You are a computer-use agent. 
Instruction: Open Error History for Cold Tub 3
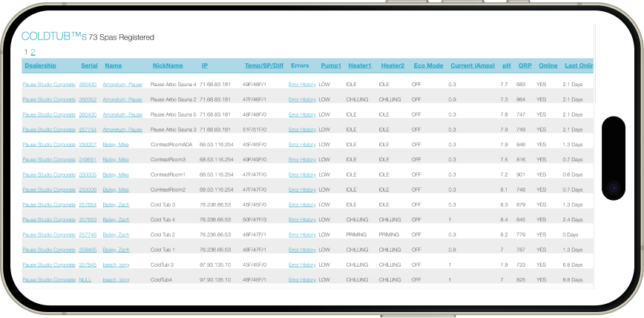[x=302, y=205]
